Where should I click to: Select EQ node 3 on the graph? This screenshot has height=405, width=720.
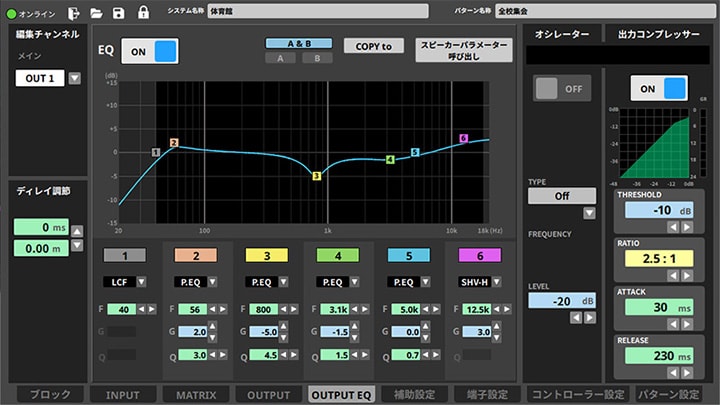tap(316, 176)
